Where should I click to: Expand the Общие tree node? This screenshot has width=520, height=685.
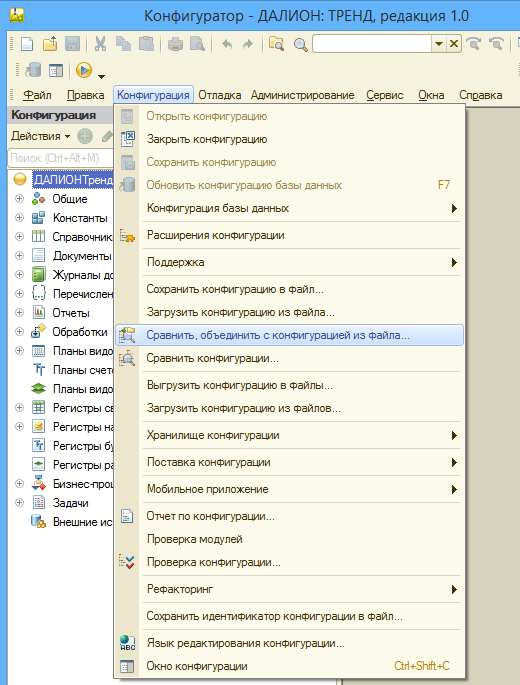coord(19,199)
